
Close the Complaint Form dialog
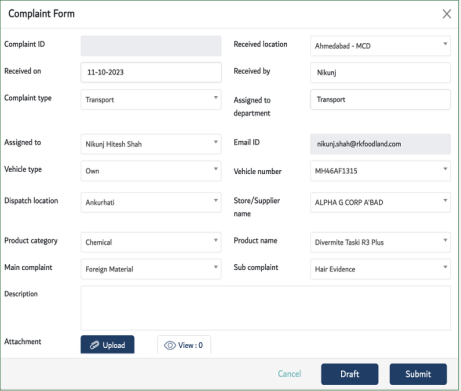click(x=447, y=14)
